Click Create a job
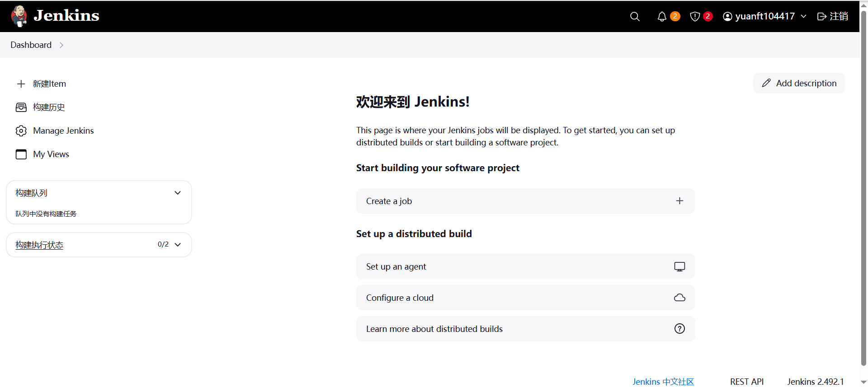 pyautogui.click(x=525, y=201)
